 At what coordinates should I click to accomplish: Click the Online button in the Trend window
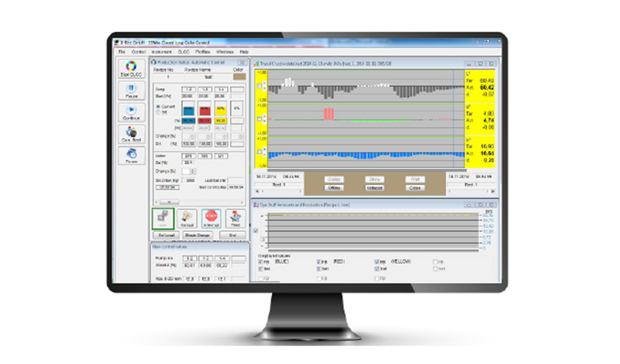point(334,179)
